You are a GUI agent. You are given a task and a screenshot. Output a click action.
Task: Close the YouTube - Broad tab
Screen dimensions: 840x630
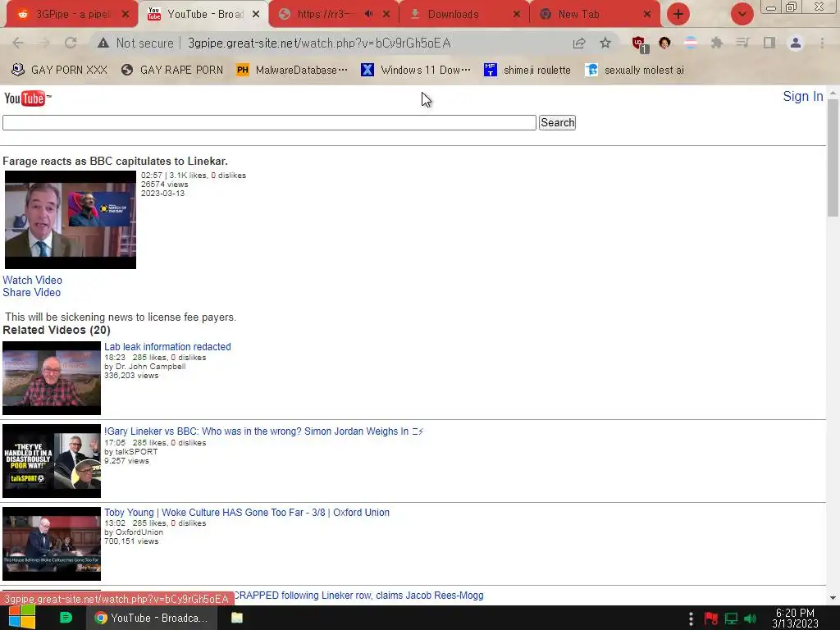pyautogui.click(x=256, y=15)
